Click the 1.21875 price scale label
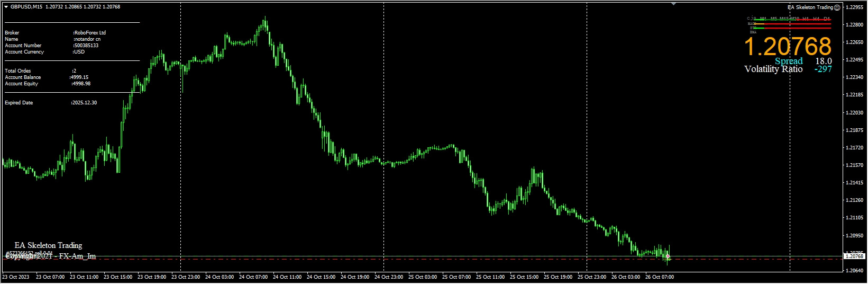868x284 pixels. point(855,130)
